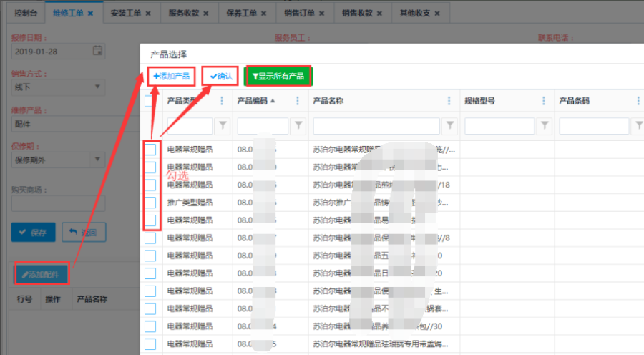The image size is (644, 355).
Task: Click the green 显示所有产品 button
Action: pos(278,76)
